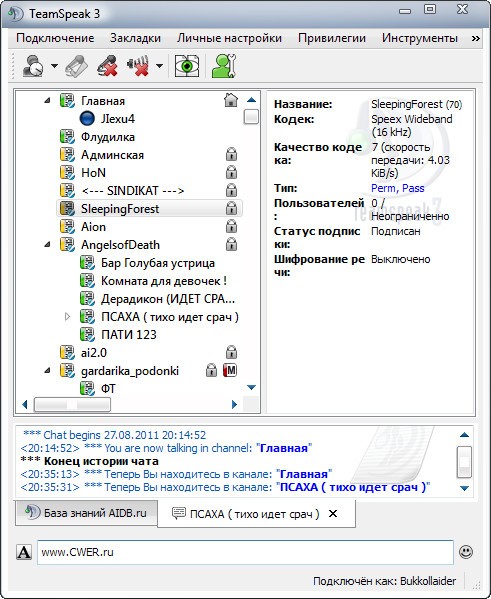
Task: Click the red M icon on gardarika_podonki
Action: 230,370
